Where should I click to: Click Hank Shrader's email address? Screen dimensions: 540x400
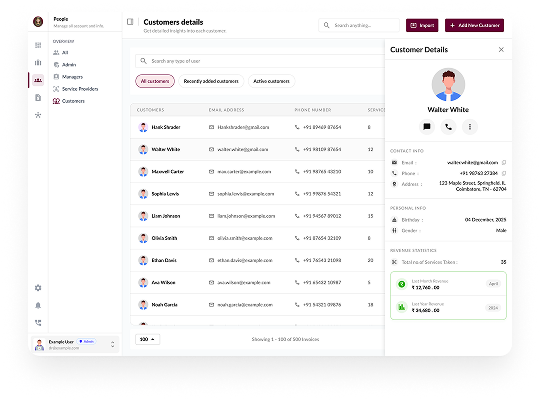(x=243, y=127)
